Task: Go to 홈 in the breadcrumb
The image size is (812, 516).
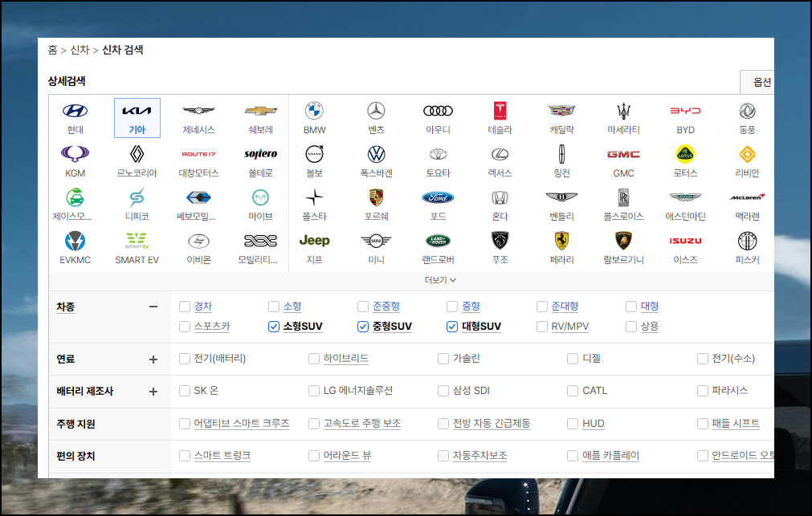Action: pos(52,50)
